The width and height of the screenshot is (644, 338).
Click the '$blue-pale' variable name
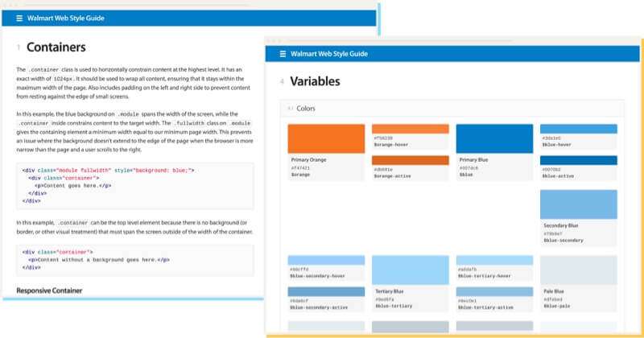tap(556, 306)
